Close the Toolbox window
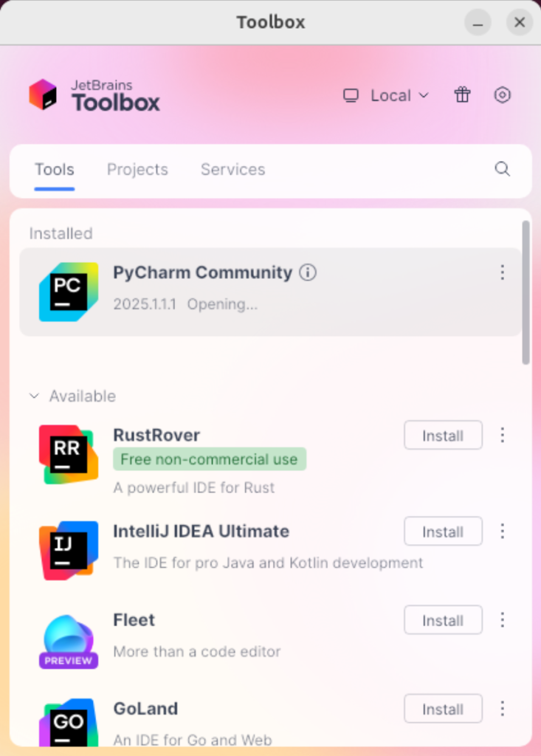 click(520, 22)
